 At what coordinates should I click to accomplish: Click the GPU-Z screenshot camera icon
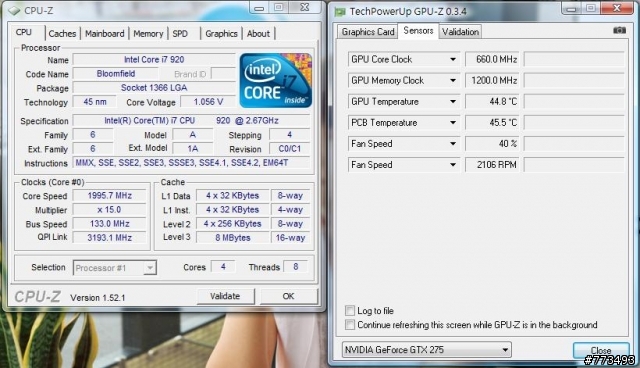pos(619,30)
